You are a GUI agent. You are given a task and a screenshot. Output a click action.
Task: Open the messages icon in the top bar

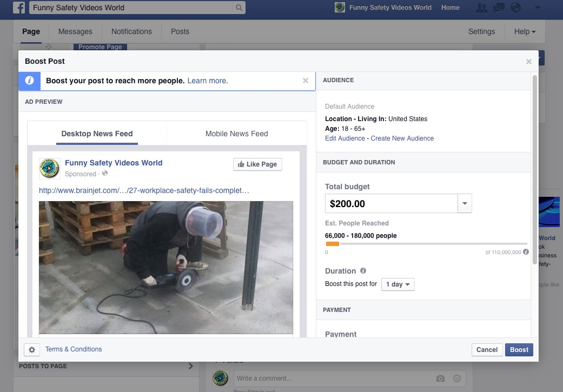tap(499, 8)
